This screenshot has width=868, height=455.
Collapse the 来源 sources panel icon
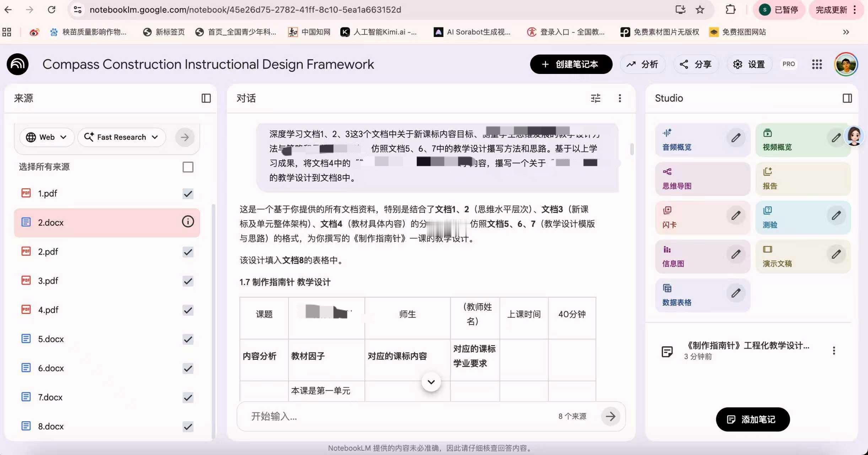click(206, 98)
